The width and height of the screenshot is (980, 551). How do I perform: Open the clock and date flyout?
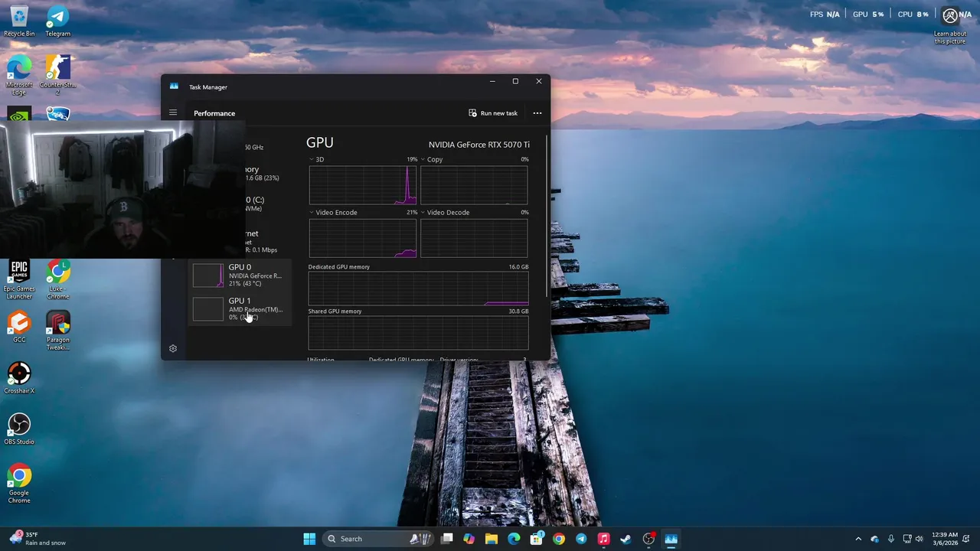coord(945,539)
